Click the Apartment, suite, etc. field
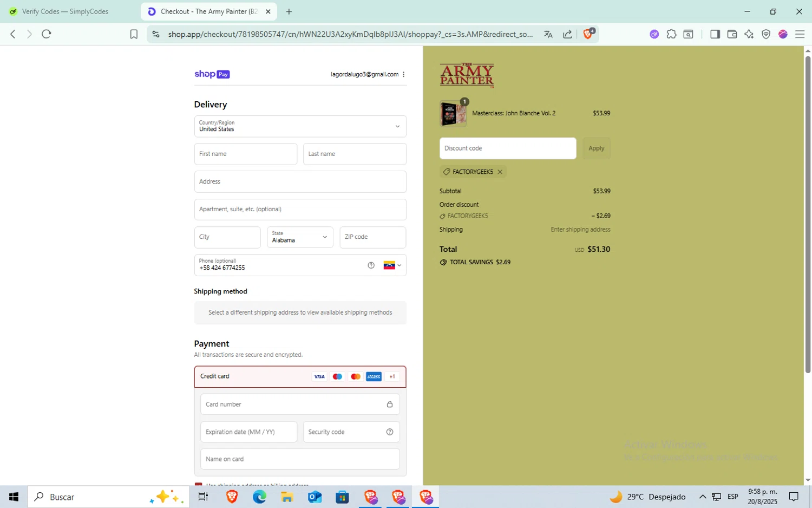812x508 pixels. pyautogui.click(x=300, y=209)
